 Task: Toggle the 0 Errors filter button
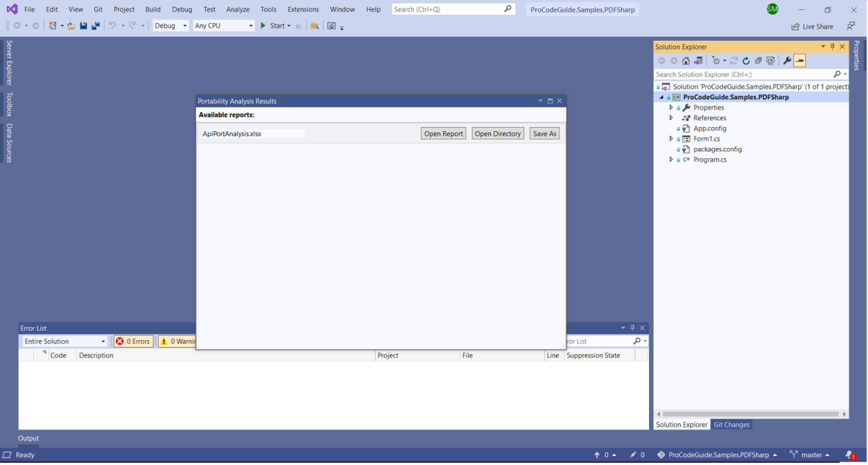coord(133,341)
